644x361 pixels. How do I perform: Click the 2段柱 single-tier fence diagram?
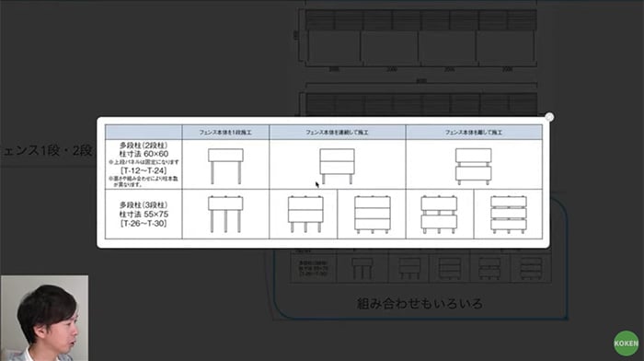pyautogui.click(x=225, y=166)
